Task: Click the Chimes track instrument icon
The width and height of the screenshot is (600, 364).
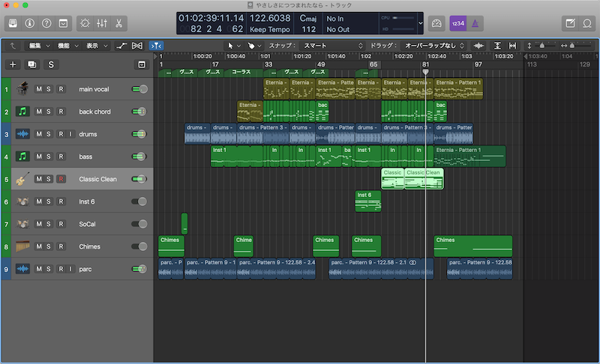Action: coord(22,246)
